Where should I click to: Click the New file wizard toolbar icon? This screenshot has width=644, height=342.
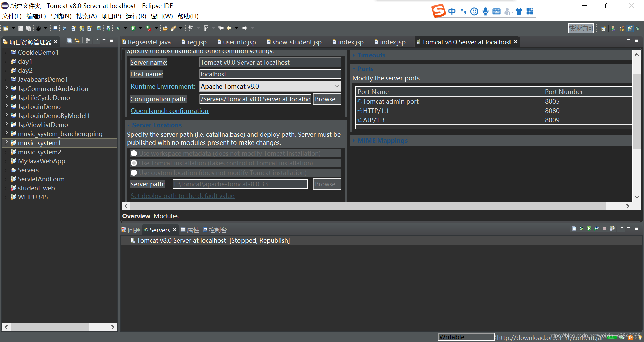6,28
